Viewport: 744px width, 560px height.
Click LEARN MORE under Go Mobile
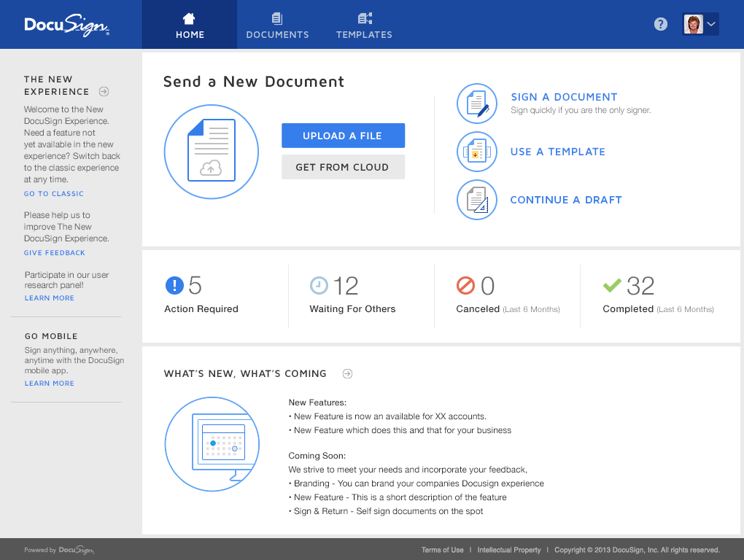[50, 383]
